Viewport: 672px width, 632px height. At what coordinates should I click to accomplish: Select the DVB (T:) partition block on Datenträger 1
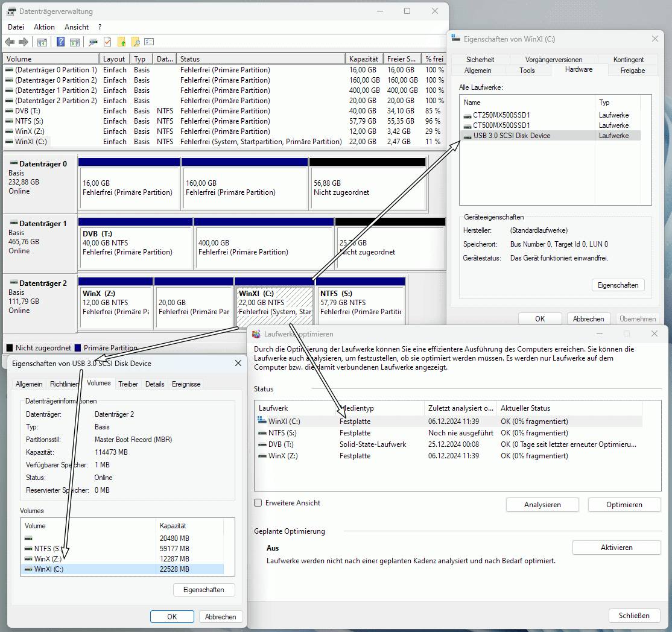point(135,247)
